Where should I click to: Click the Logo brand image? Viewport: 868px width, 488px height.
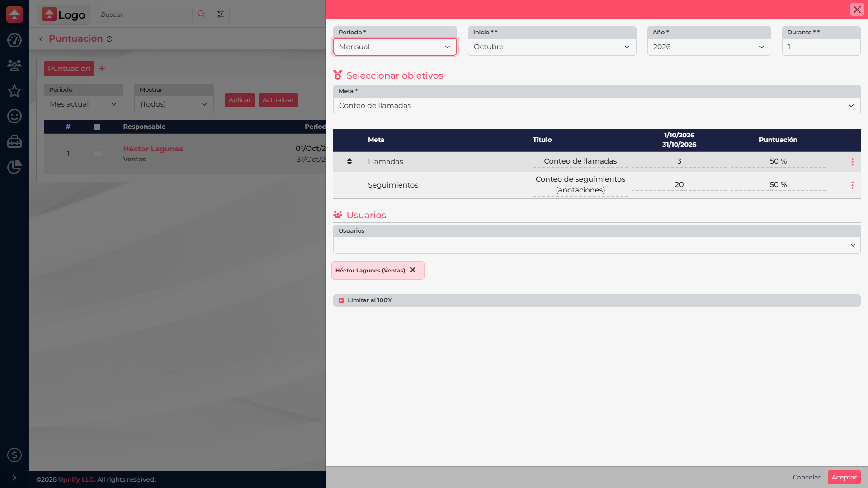click(64, 14)
